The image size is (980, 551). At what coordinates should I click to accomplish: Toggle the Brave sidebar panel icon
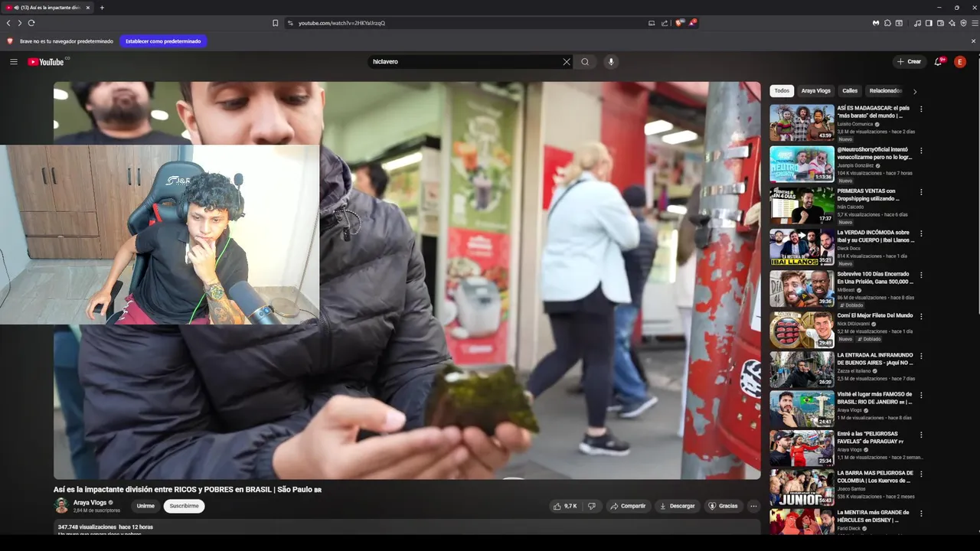click(929, 23)
